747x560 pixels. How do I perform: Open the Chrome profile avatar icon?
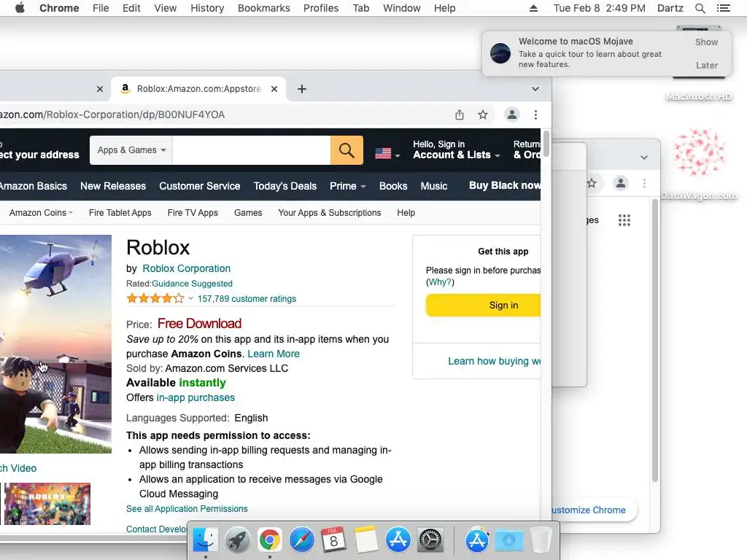[x=511, y=114]
